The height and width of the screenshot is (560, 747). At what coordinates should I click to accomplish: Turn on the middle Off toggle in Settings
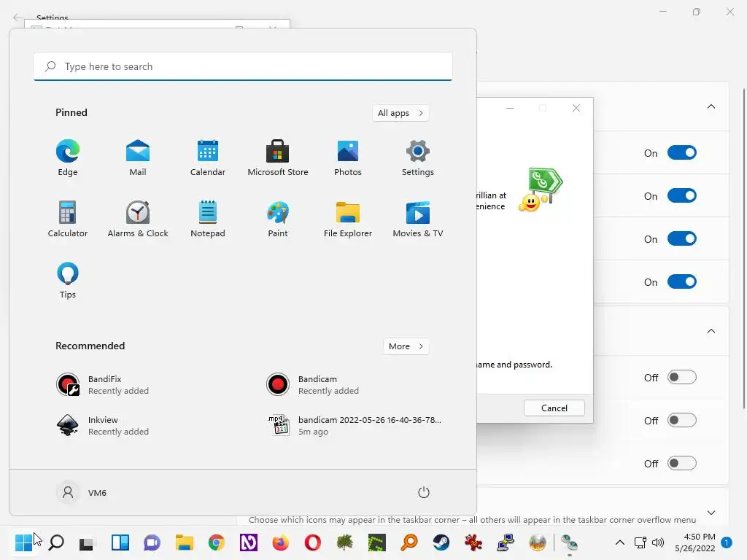(x=682, y=420)
